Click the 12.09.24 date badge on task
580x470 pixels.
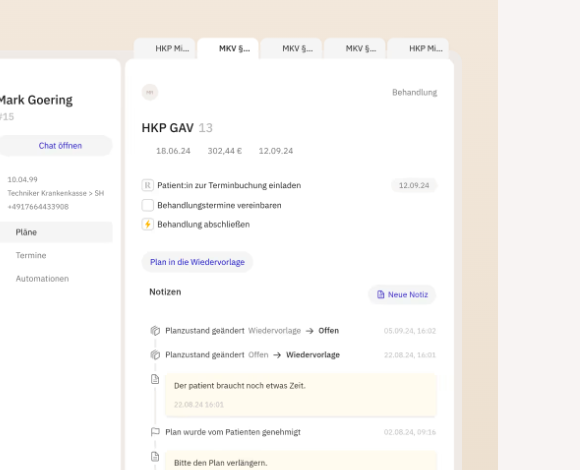pos(414,185)
